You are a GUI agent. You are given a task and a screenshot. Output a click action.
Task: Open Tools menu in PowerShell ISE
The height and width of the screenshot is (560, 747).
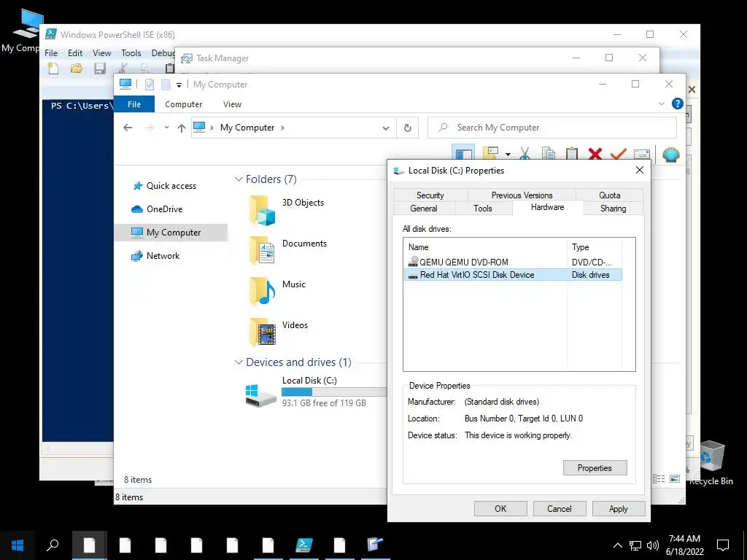(x=131, y=52)
